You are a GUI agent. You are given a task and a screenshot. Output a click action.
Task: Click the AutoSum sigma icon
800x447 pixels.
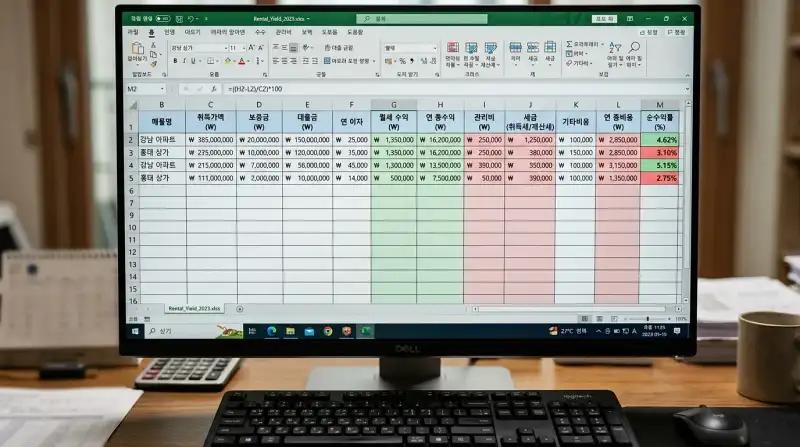pos(566,44)
